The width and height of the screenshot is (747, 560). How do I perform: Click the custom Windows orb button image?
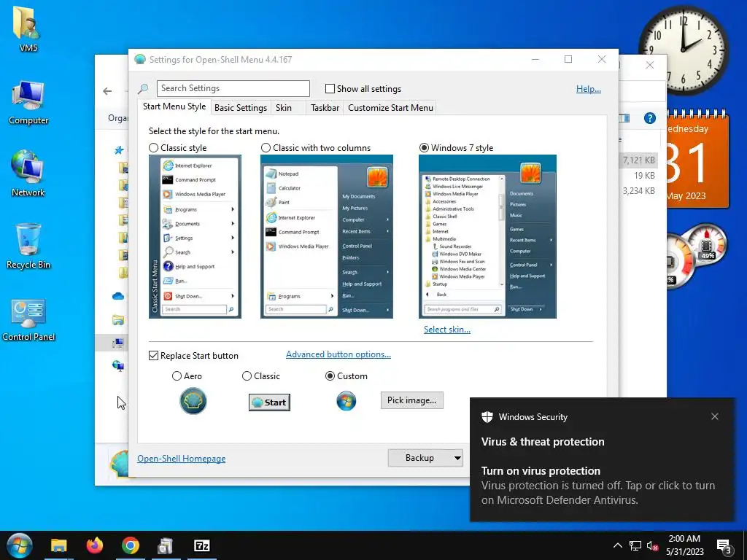347,401
